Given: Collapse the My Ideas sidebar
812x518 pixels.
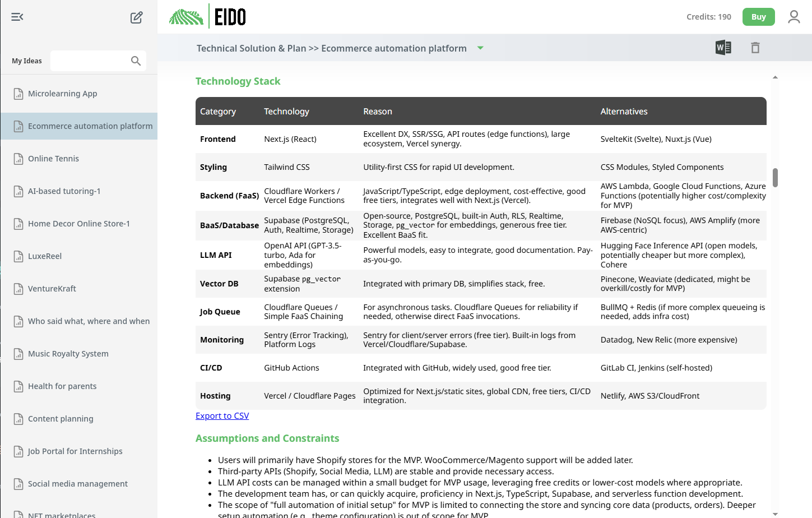Looking at the screenshot, I should tap(17, 17).
